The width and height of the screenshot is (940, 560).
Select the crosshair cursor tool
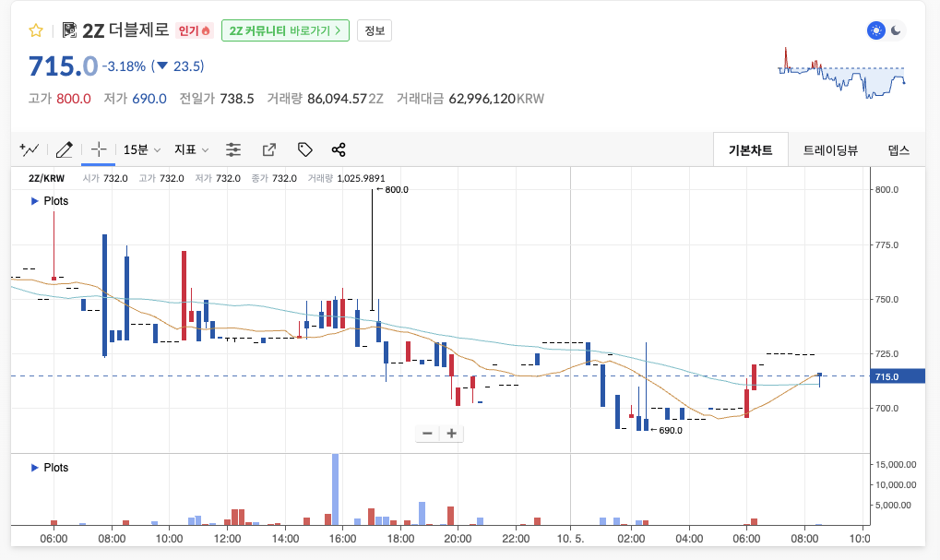pyautogui.click(x=99, y=149)
